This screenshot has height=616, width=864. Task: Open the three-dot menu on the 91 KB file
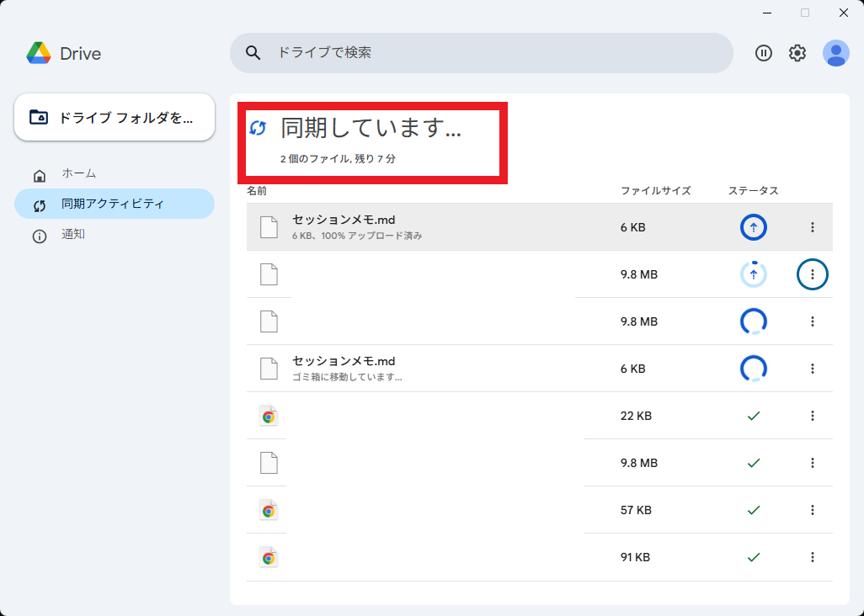click(812, 556)
